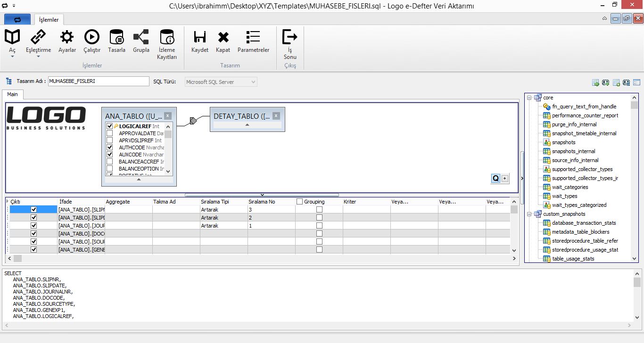Screen dimensions: 644x343
Task: Expand the DETAY_TABLO field list arrow
Action: coord(247,125)
